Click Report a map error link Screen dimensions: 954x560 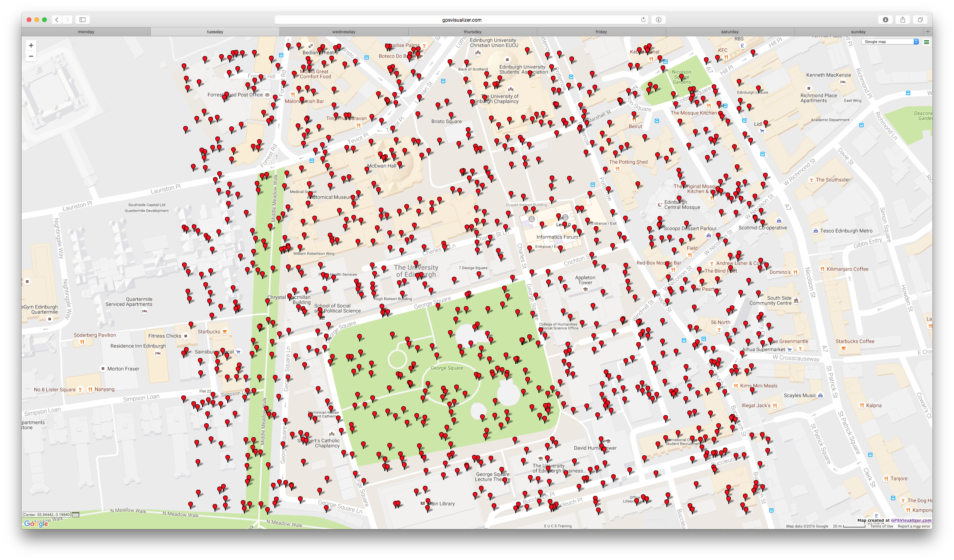[913, 526]
